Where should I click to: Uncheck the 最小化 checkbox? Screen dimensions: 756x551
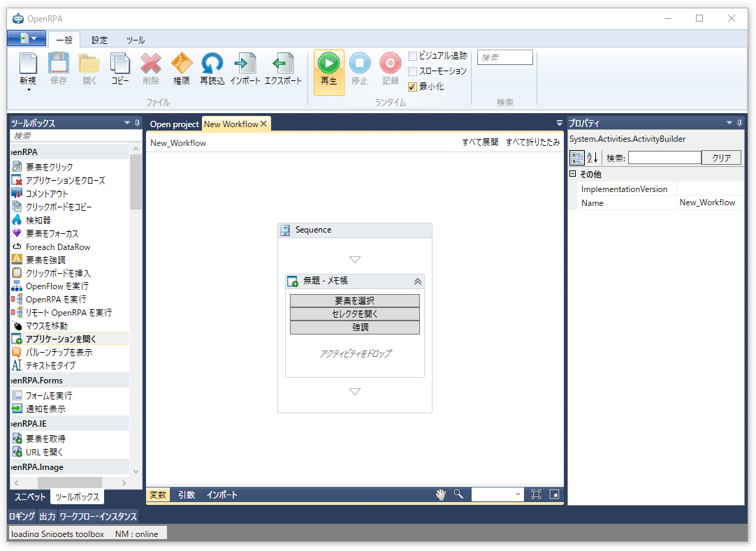[x=412, y=87]
